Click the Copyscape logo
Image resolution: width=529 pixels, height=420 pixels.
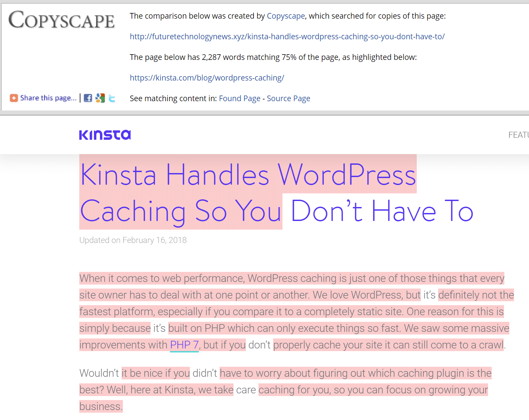pyautogui.click(x=62, y=20)
